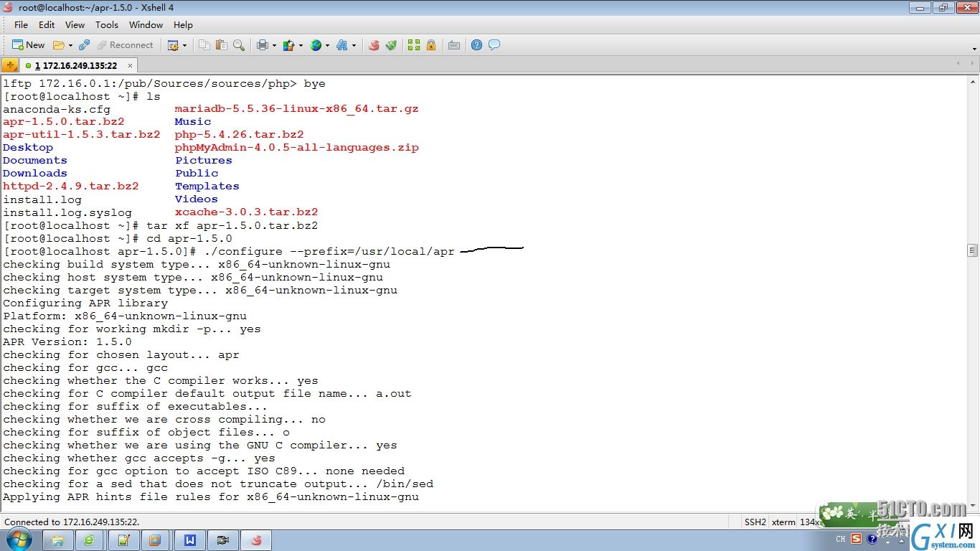
Task: Click the apr-util-1.5.3.tar.bz2 filename
Action: [x=82, y=134]
